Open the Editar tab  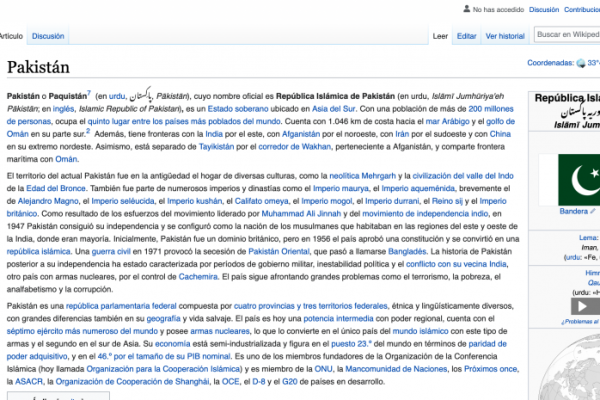466,36
